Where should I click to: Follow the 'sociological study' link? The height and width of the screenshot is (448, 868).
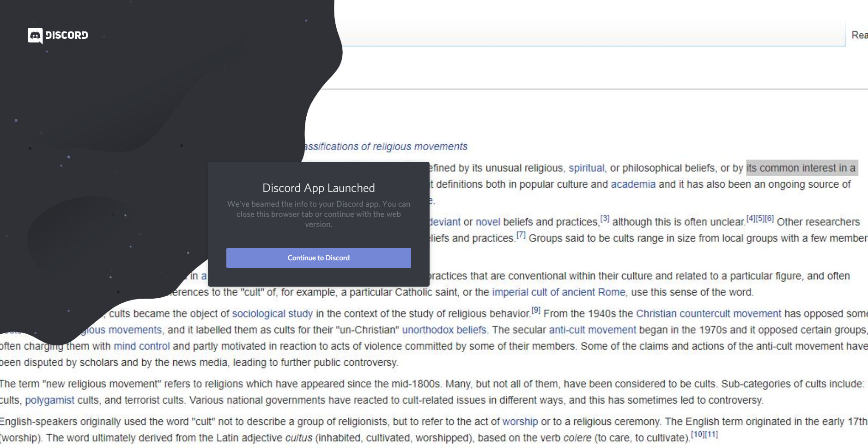(272, 314)
